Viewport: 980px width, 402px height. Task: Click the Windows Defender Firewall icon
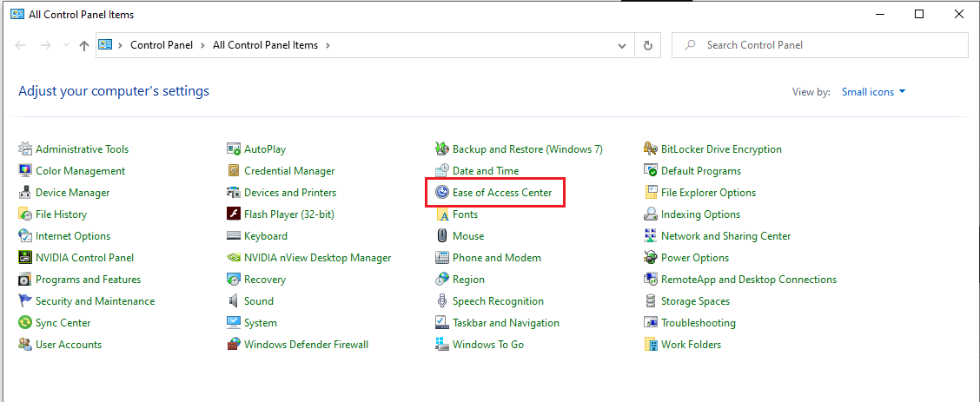[234, 345]
